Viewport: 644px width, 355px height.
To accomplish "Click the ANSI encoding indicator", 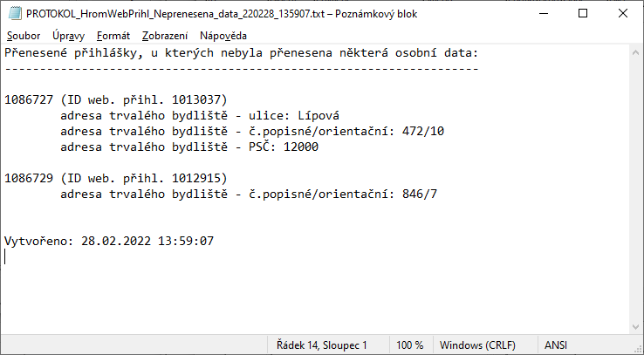I will tap(556, 345).
